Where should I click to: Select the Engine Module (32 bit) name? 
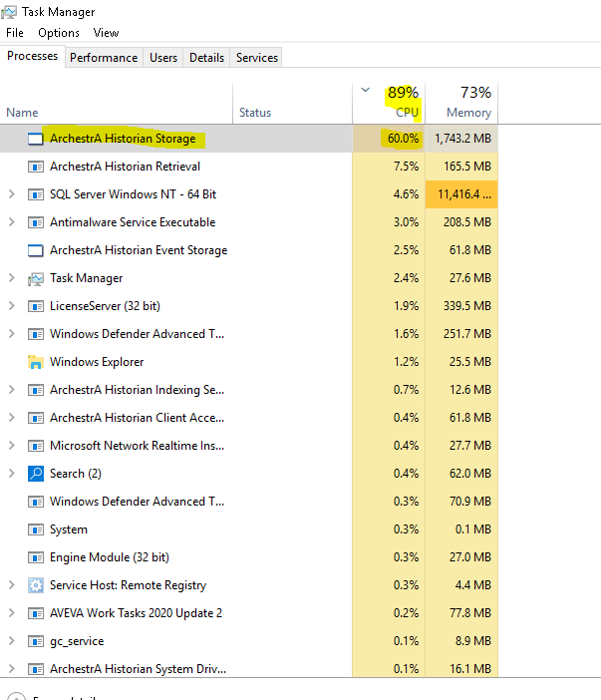(x=110, y=557)
